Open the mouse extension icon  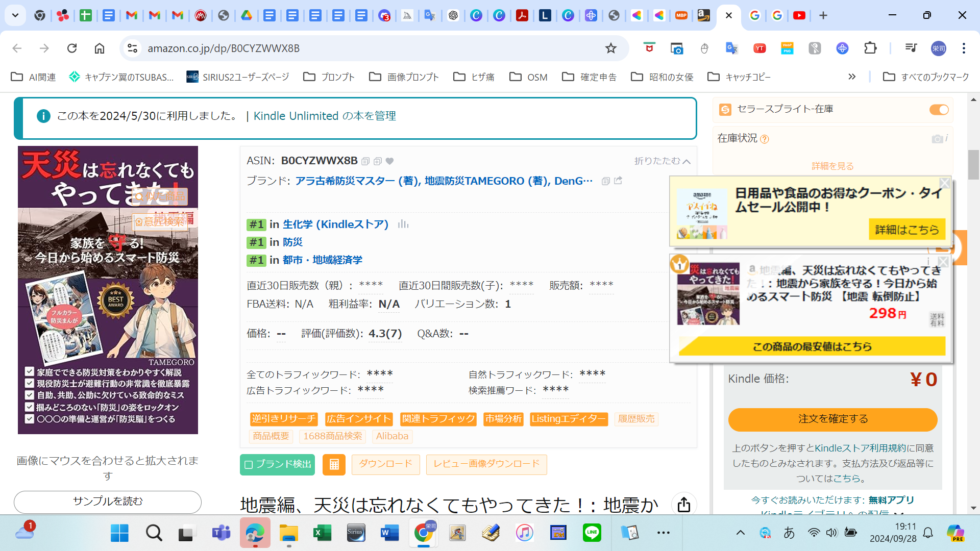(x=704, y=48)
